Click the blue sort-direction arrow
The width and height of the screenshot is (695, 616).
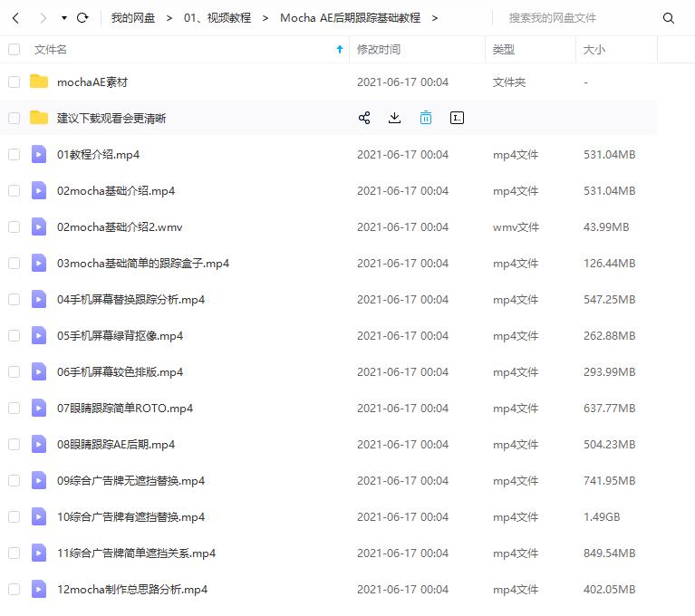[x=340, y=49]
